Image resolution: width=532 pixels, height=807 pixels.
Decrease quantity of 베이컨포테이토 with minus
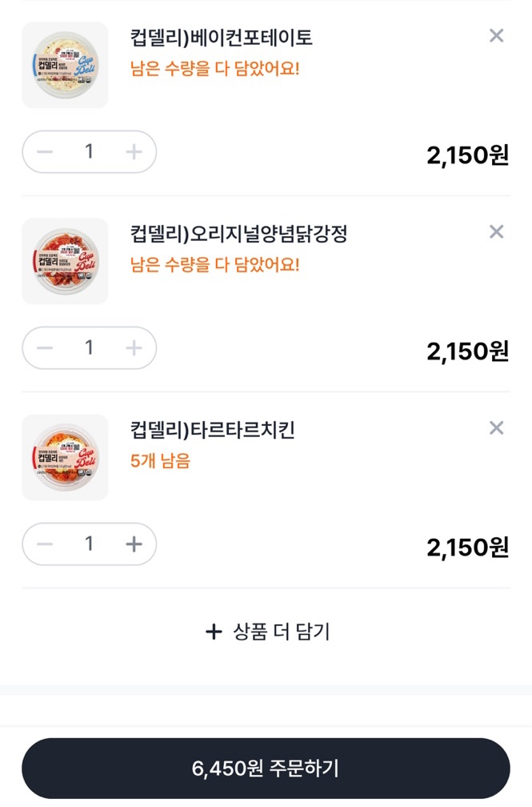coord(45,151)
